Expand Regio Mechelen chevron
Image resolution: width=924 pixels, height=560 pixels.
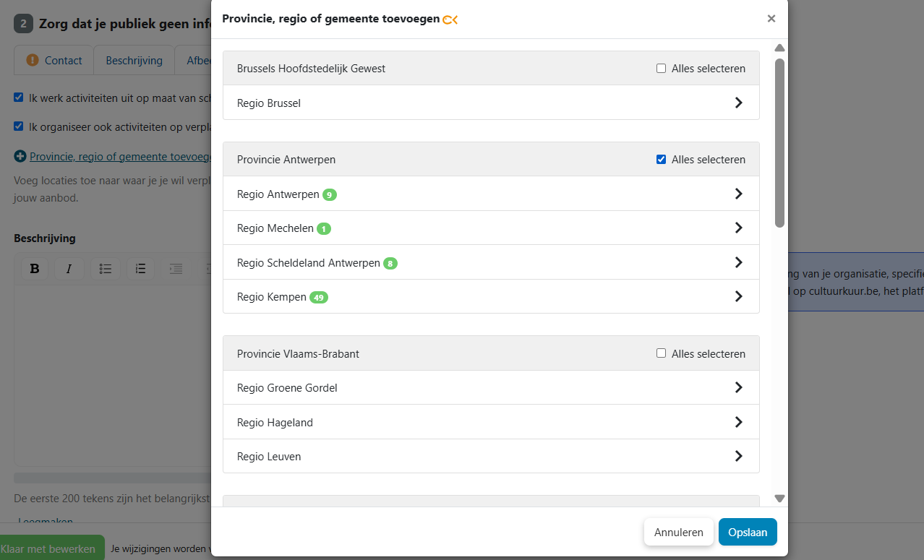tap(738, 228)
